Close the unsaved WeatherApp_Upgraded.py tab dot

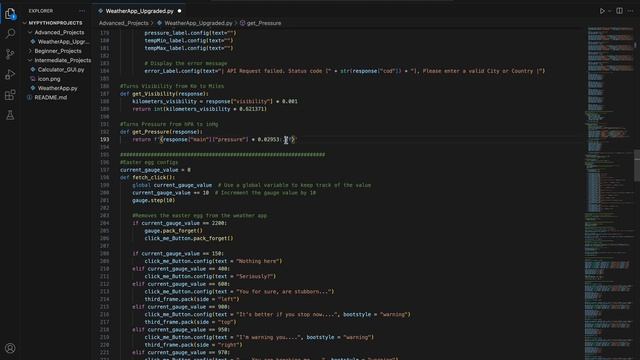[x=179, y=11]
